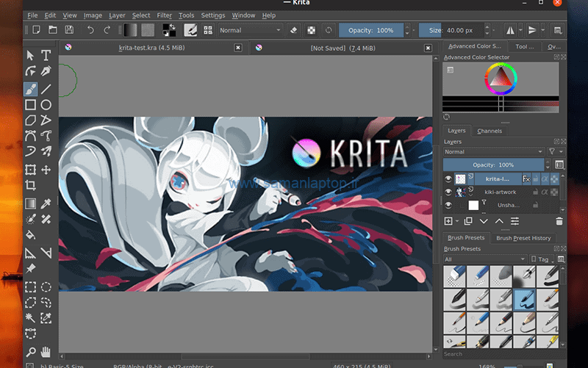Save the document with floppy icon
The height and width of the screenshot is (368, 588).
69,30
